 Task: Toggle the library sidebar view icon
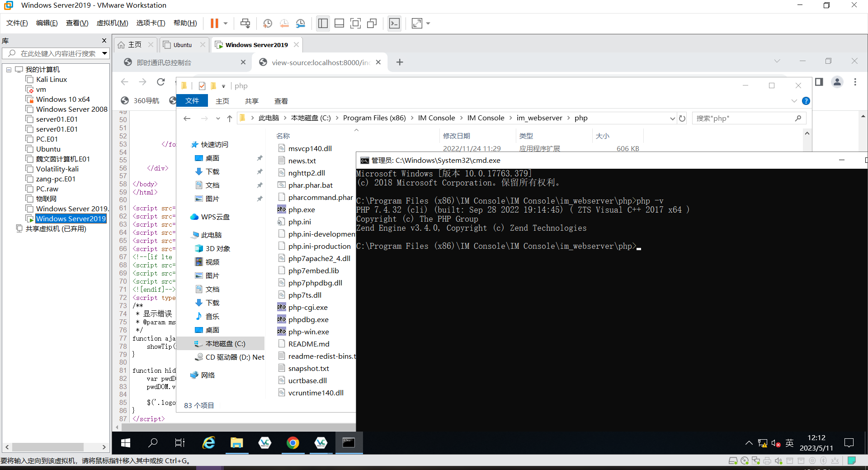[x=323, y=23]
